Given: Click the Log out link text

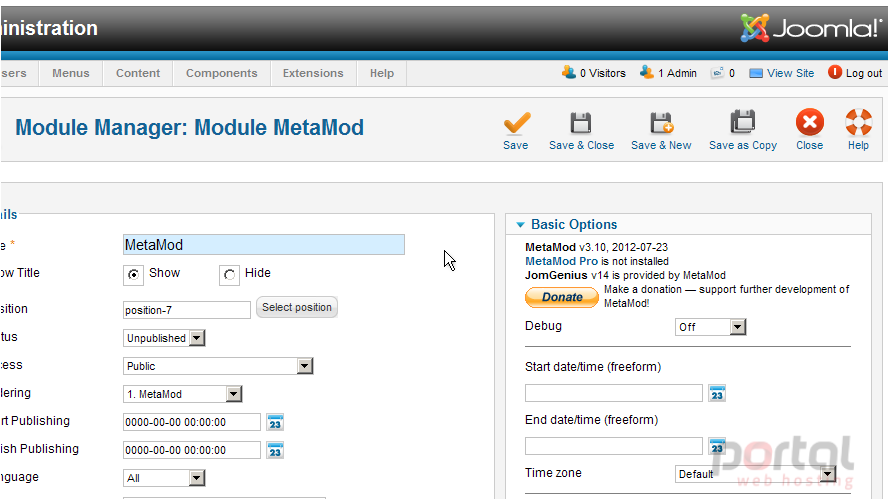Looking at the screenshot, I should click(x=863, y=73).
